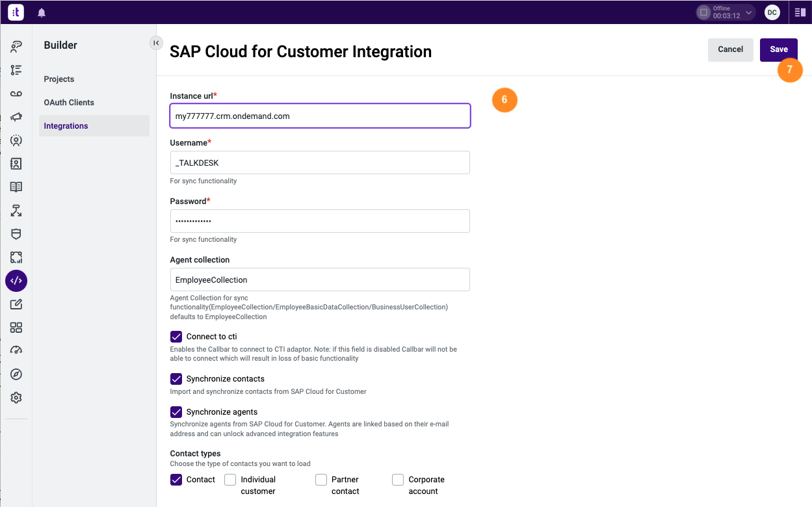Image resolution: width=812 pixels, height=507 pixels.
Task: Open the screen capture frame icon
Action: pos(16,257)
